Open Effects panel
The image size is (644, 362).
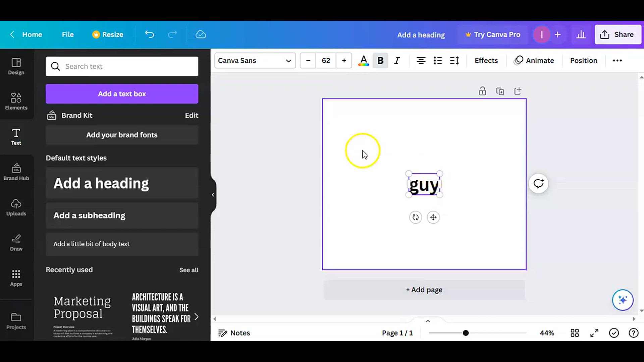pyautogui.click(x=486, y=61)
